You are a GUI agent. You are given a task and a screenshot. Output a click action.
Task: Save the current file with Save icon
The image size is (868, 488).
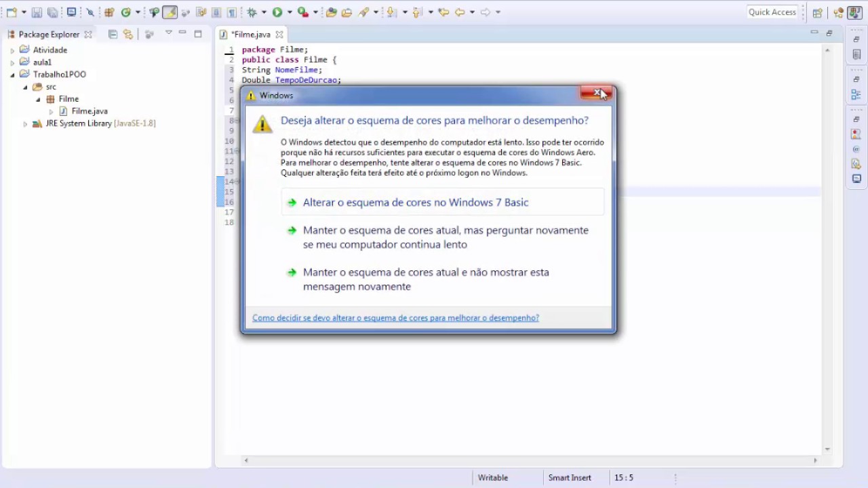pos(37,12)
